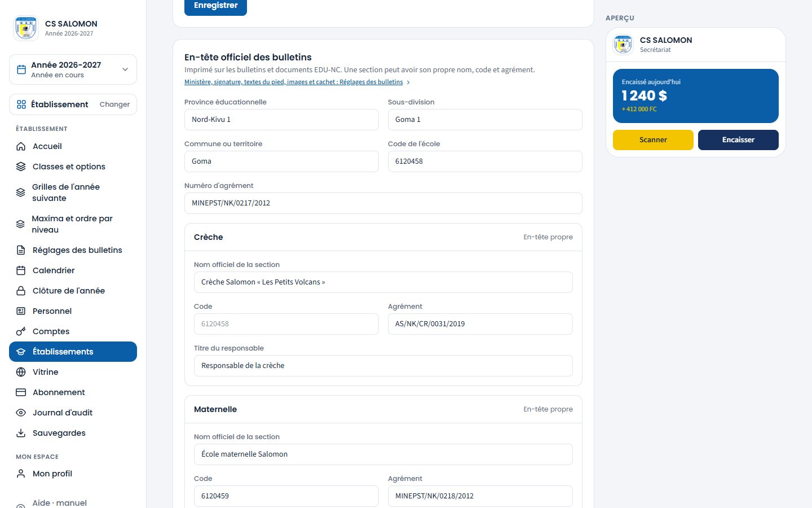Click the Accueil home icon
This screenshot has width=812, height=508.
click(21, 146)
